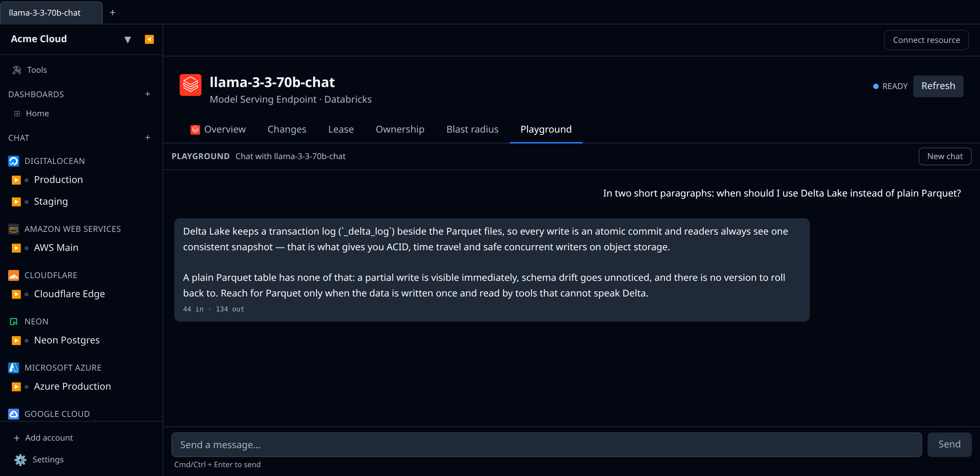Expand the Cloudflare Edge account arrow
The width and height of the screenshot is (980, 476).
[x=16, y=294]
